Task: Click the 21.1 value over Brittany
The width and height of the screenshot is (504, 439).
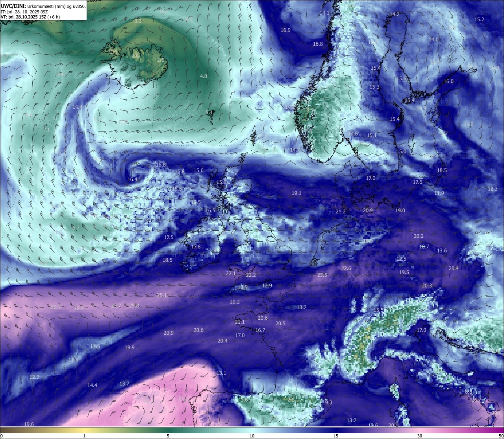Action: click(x=240, y=322)
